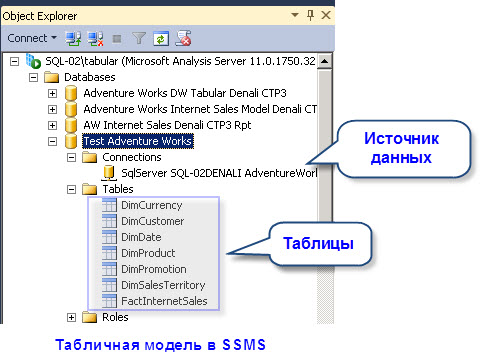Select Adventure Works Internet Sales Model Denali

click(x=200, y=109)
